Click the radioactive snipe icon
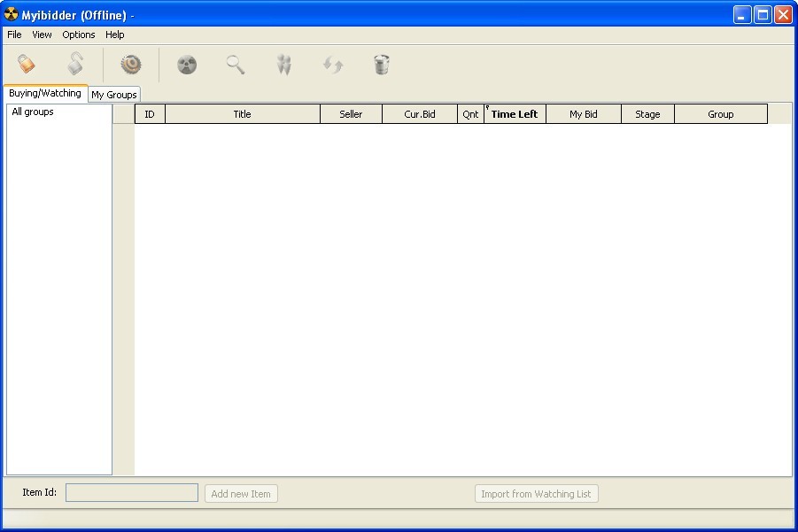The width and height of the screenshot is (798, 532). 186,64
